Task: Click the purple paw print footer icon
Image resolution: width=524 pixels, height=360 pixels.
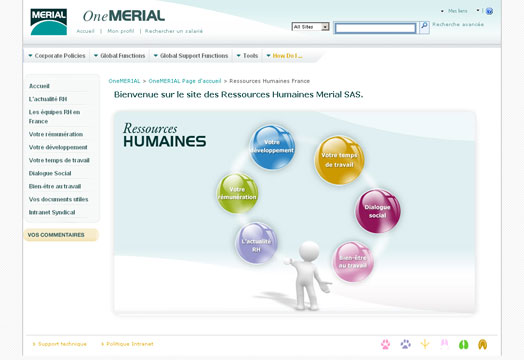Action: click(405, 344)
